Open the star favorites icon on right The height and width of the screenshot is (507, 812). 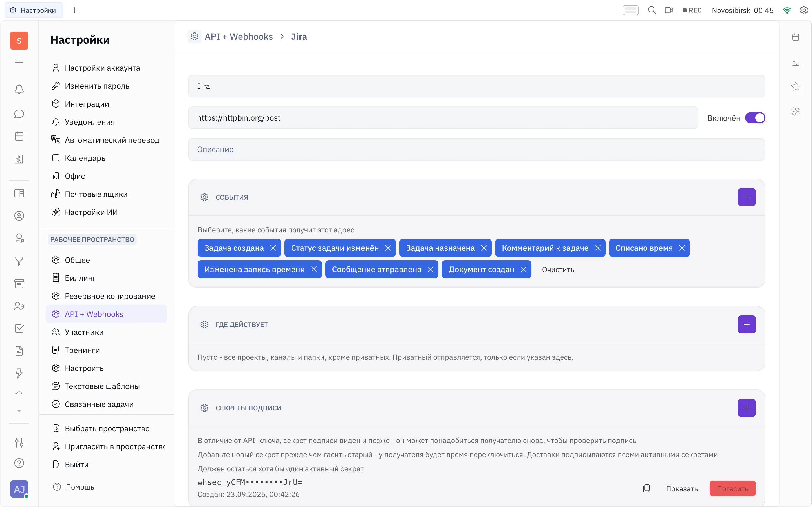coord(796,86)
